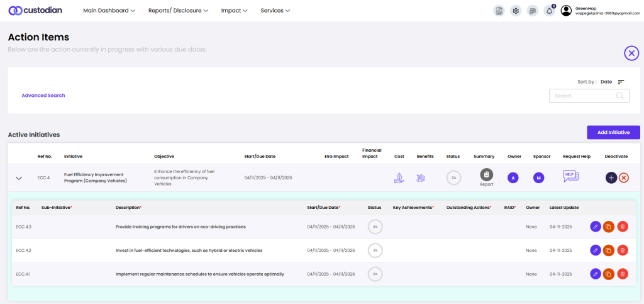This screenshot has width=644, height=304.
Task: Collapse the ECC.4 initiative row
Action: click(19, 178)
